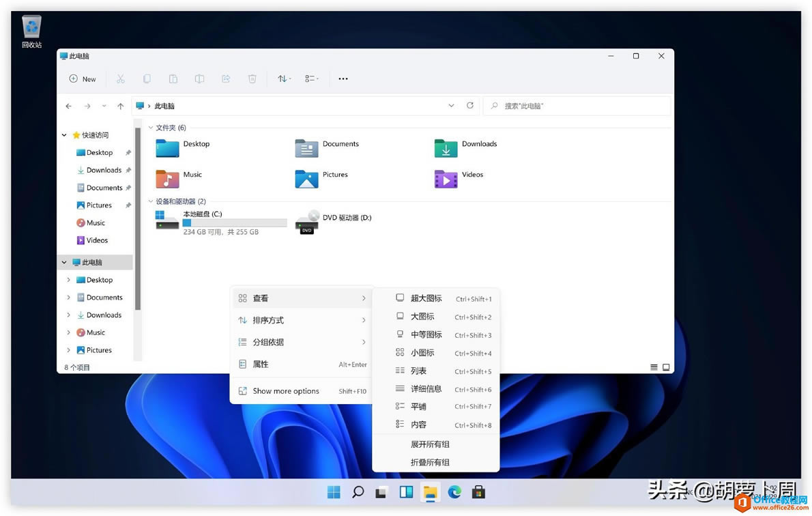
Task: Open Task View from the taskbar
Action: pyautogui.click(x=381, y=492)
